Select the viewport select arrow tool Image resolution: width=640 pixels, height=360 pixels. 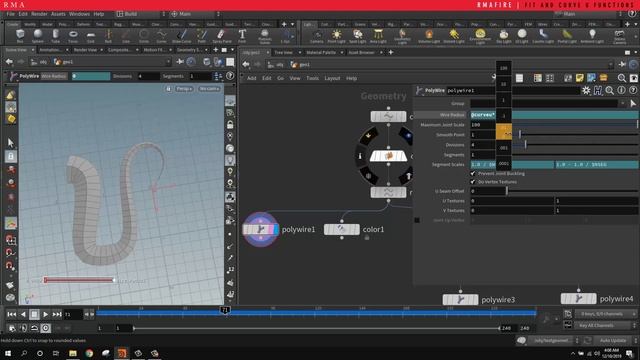point(11,142)
